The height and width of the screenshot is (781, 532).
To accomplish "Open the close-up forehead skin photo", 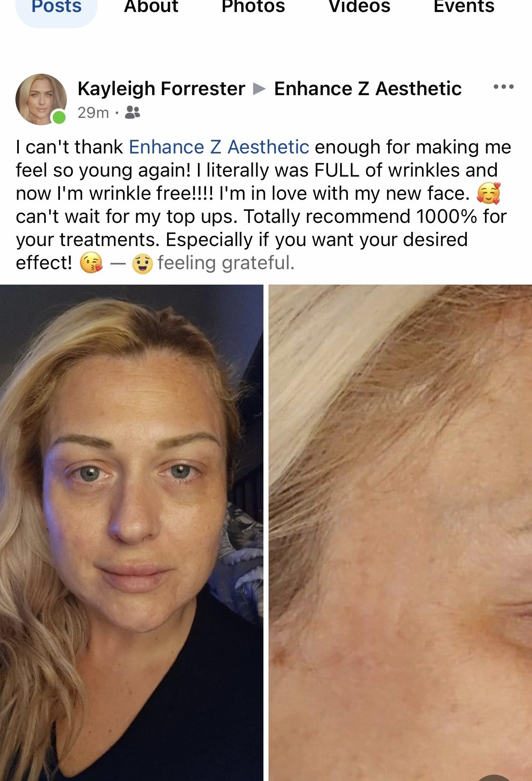I will point(400,533).
